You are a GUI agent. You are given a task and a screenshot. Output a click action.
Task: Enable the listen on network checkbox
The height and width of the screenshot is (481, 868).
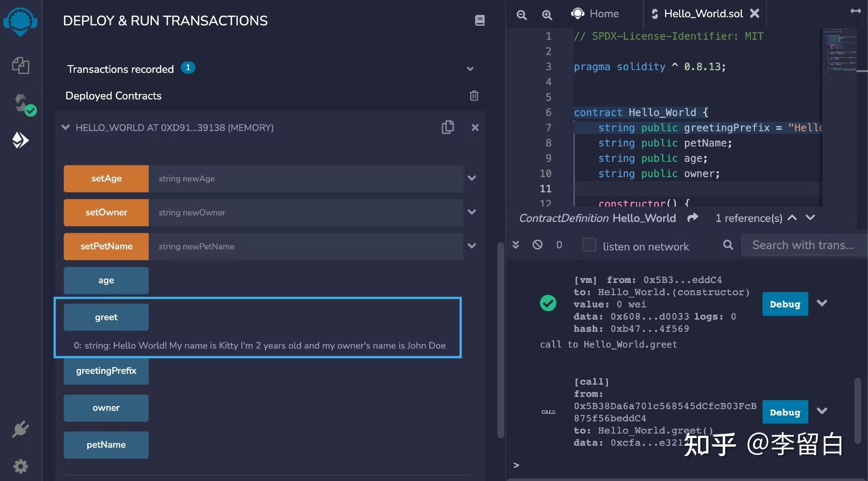tap(589, 245)
